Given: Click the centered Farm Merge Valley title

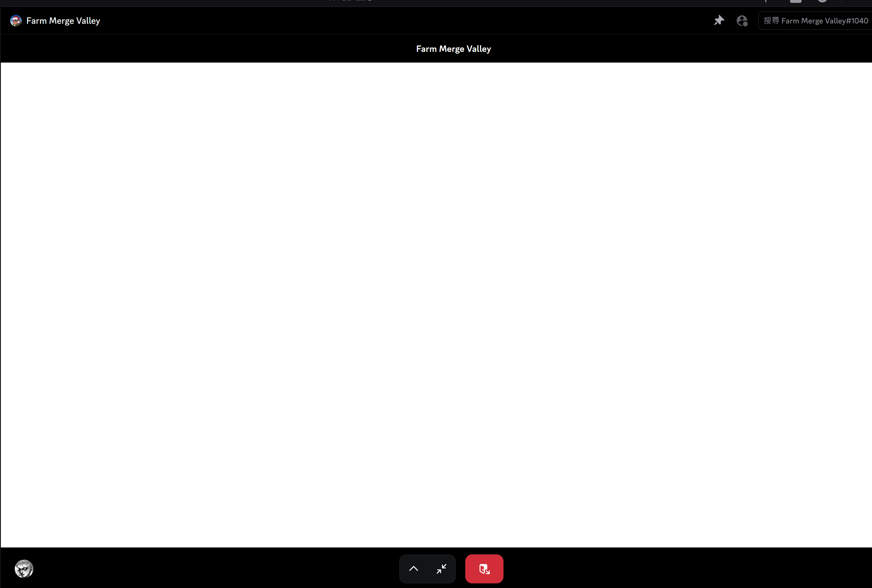Looking at the screenshot, I should [x=453, y=49].
